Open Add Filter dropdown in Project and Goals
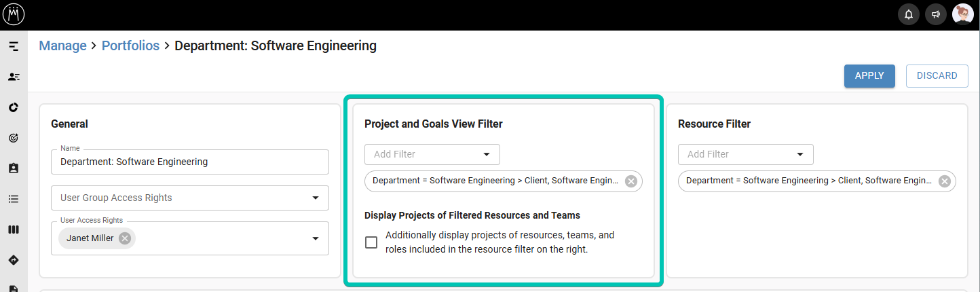 tap(432, 154)
